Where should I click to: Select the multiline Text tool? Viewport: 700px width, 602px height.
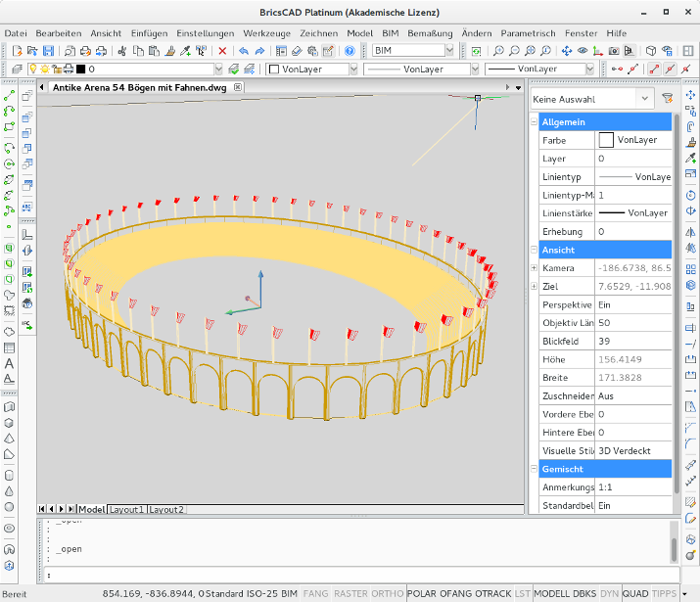tap(9, 363)
